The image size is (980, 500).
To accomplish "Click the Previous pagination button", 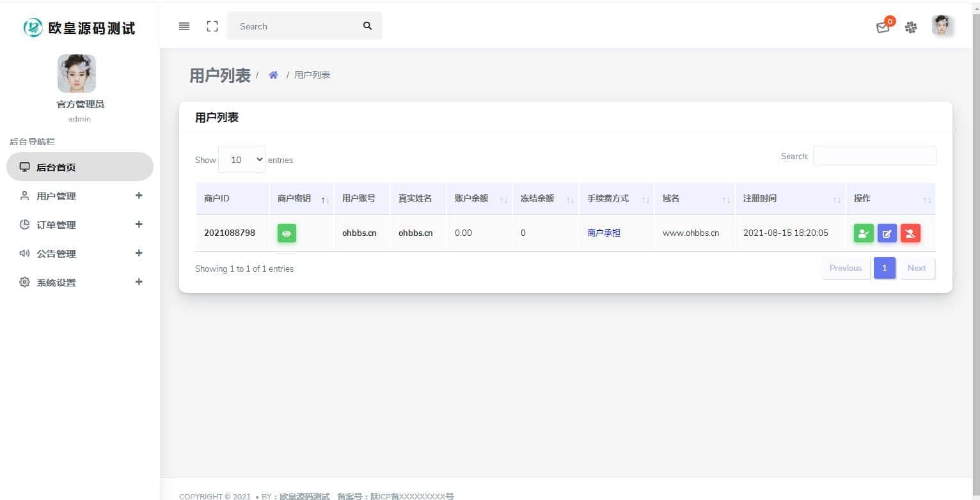I will (x=845, y=269).
